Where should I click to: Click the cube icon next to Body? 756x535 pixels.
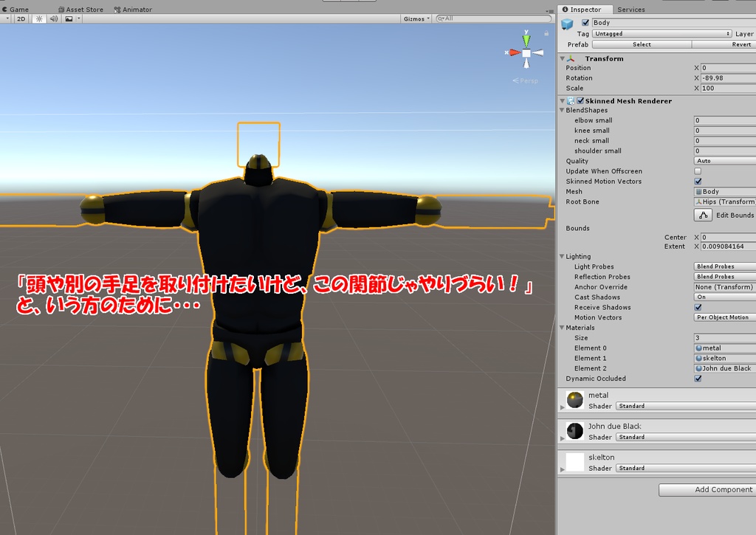pyautogui.click(x=566, y=22)
